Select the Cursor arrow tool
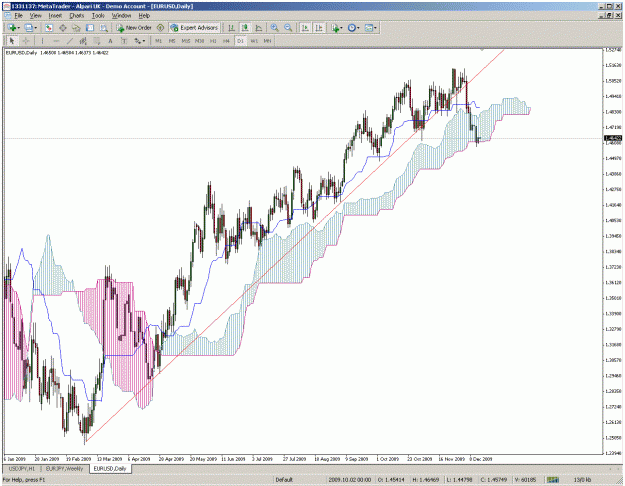 [12, 41]
